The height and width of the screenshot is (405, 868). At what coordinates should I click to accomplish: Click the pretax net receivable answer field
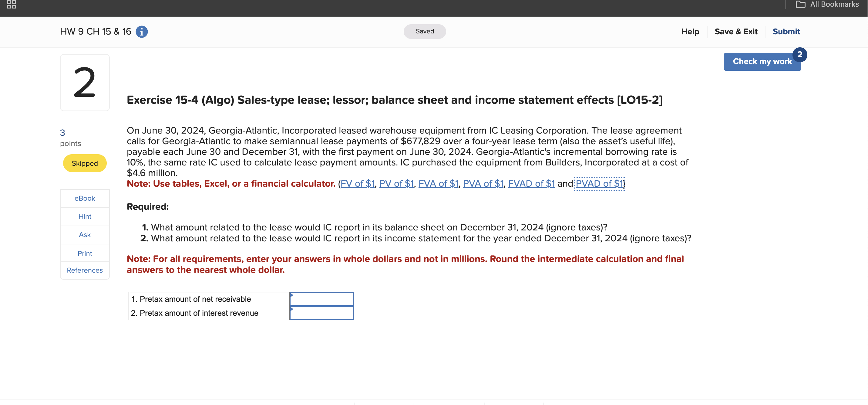322,299
